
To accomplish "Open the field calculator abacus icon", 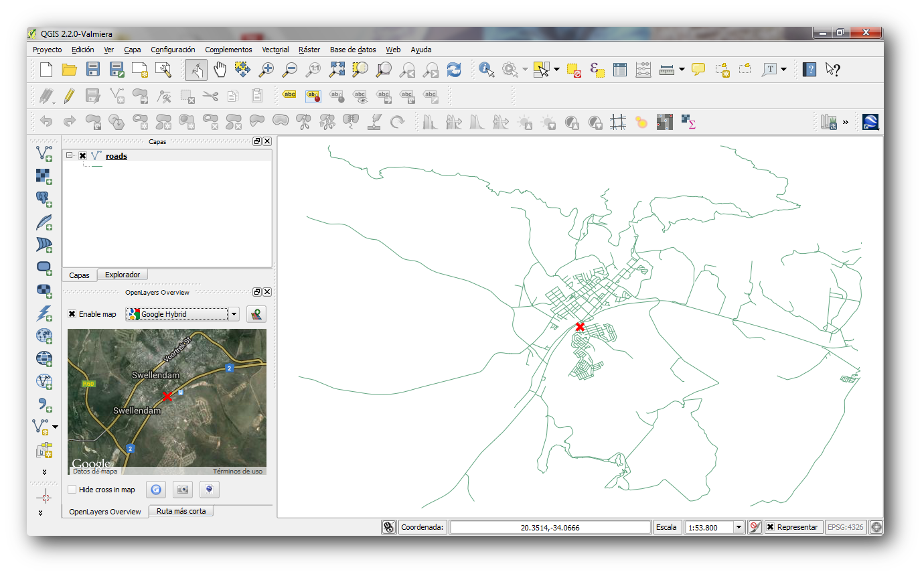I will point(643,69).
